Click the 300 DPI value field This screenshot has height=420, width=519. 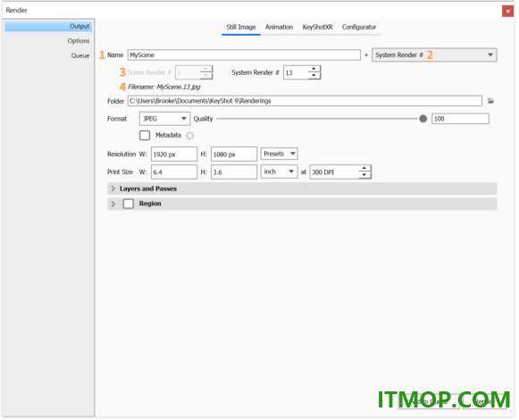pyautogui.click(x=334, y=172)
